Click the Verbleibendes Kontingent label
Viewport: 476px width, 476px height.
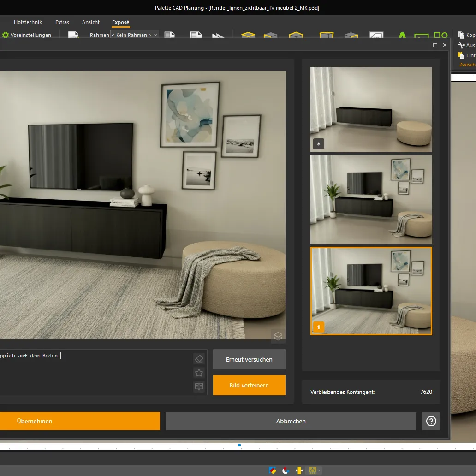[x=342, y=392]
